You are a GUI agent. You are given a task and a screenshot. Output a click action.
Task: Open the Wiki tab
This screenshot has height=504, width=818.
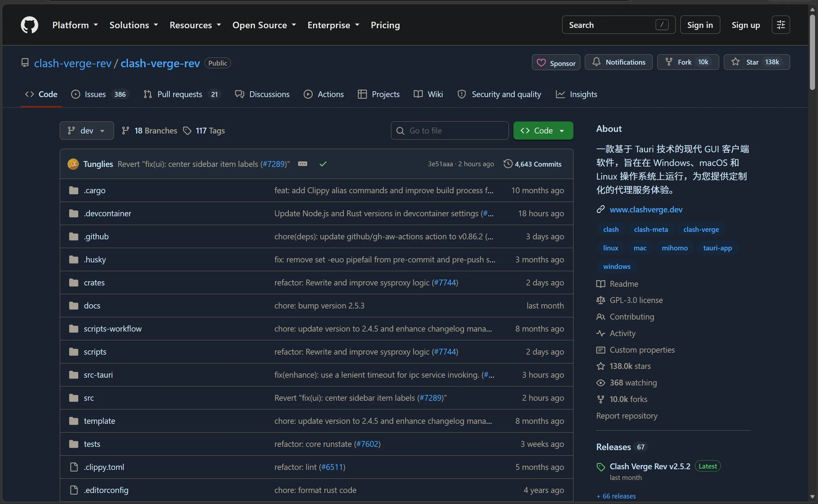[x=428, y=94]
